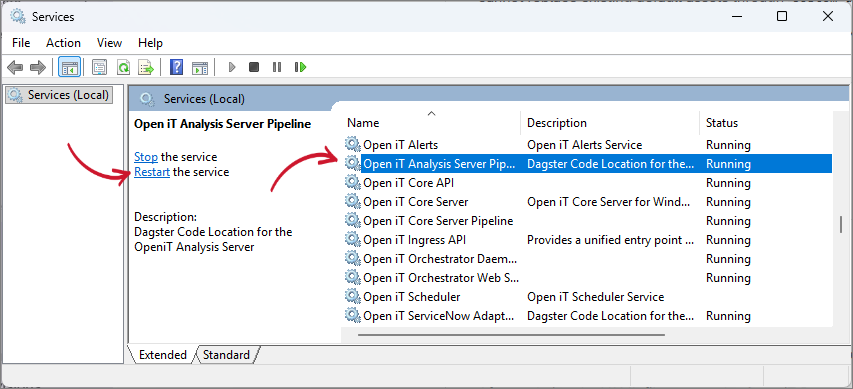The image size is (853, 389).
Task: Toggle Show/Hide Console Tree toolbar icon
Action: (70, 67)
